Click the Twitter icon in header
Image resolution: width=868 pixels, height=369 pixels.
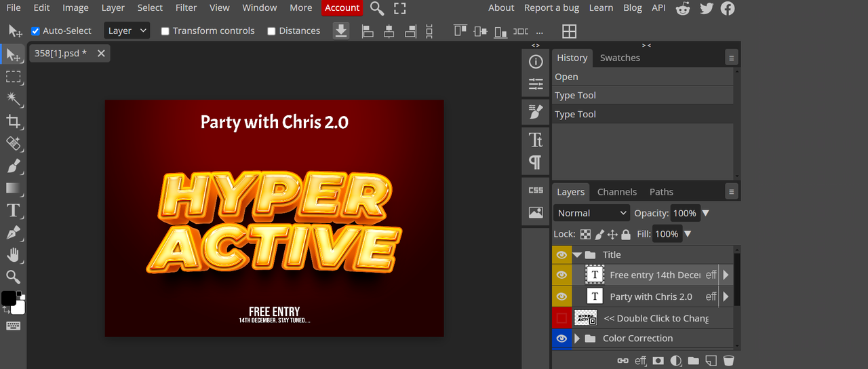pyautogui.click(x=707, y=8)
